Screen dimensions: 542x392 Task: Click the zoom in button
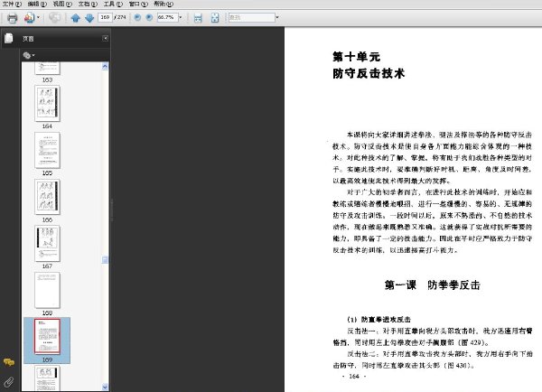point(149,17)
